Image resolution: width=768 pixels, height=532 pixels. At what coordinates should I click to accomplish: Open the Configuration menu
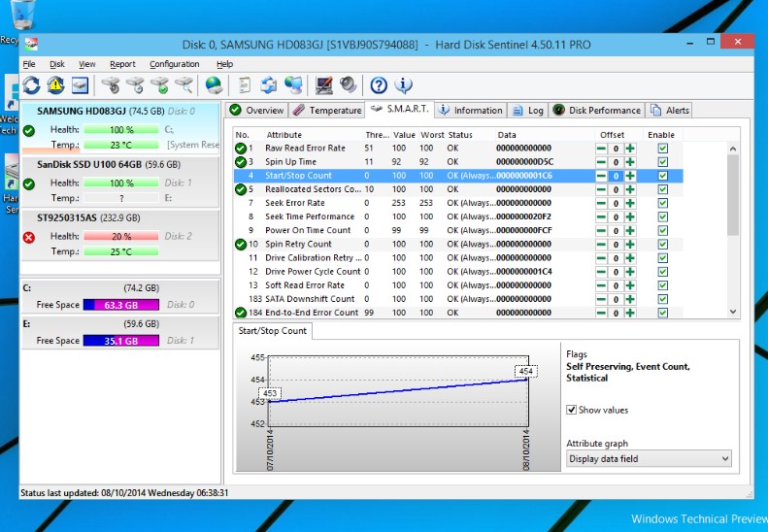coord(175,64)
